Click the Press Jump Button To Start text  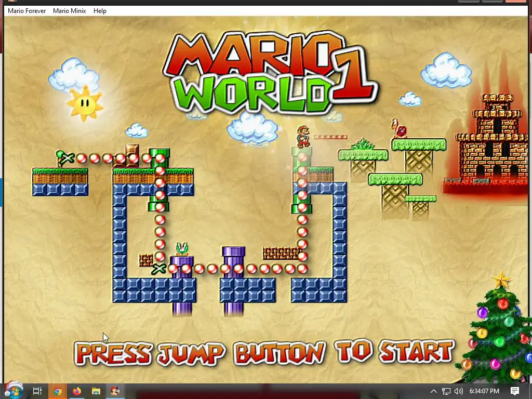[x=264, y=352]
